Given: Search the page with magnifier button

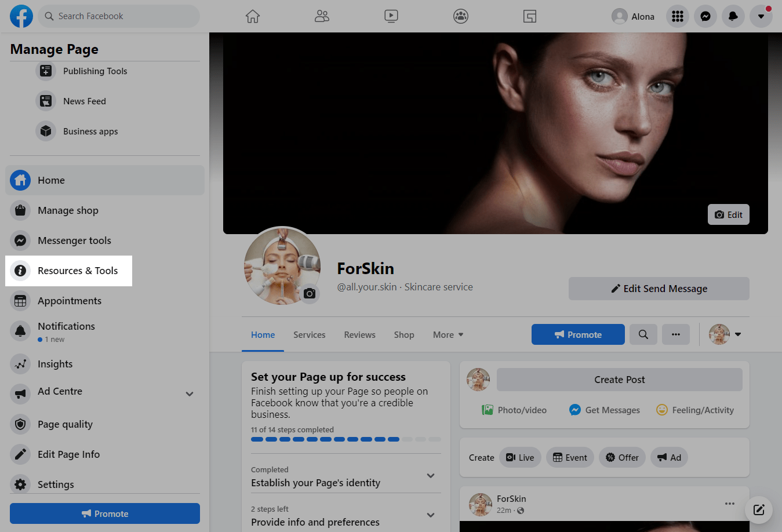Looking at the screenshot, I should 643,334.
